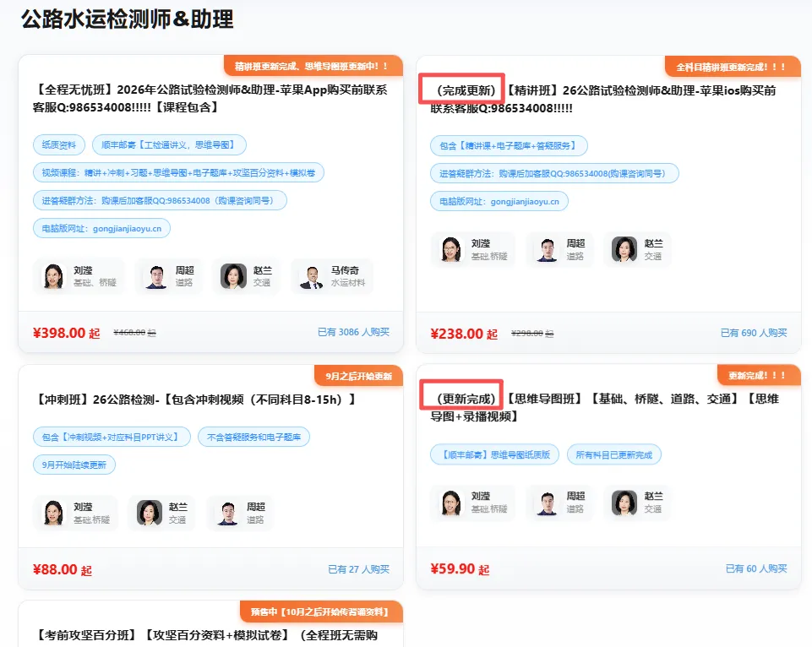Click the 9月之后开始更新 orange banner
Viewport: 812px width, 647px height.
pyautogui.click(x=358, y=376)
